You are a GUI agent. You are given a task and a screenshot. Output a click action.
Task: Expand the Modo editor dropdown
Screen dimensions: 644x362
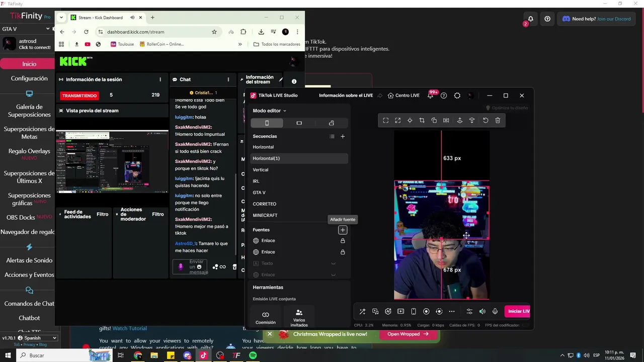pos(269,111)
